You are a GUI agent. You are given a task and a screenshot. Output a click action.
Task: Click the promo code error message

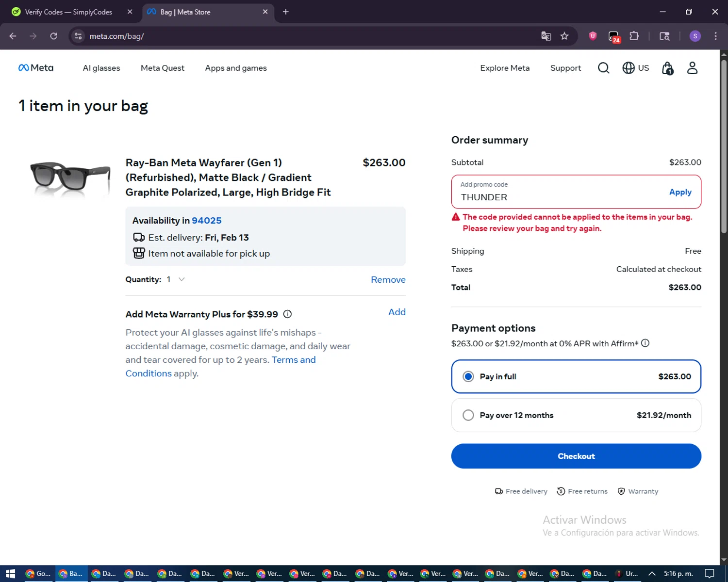[x=577, y=223]
